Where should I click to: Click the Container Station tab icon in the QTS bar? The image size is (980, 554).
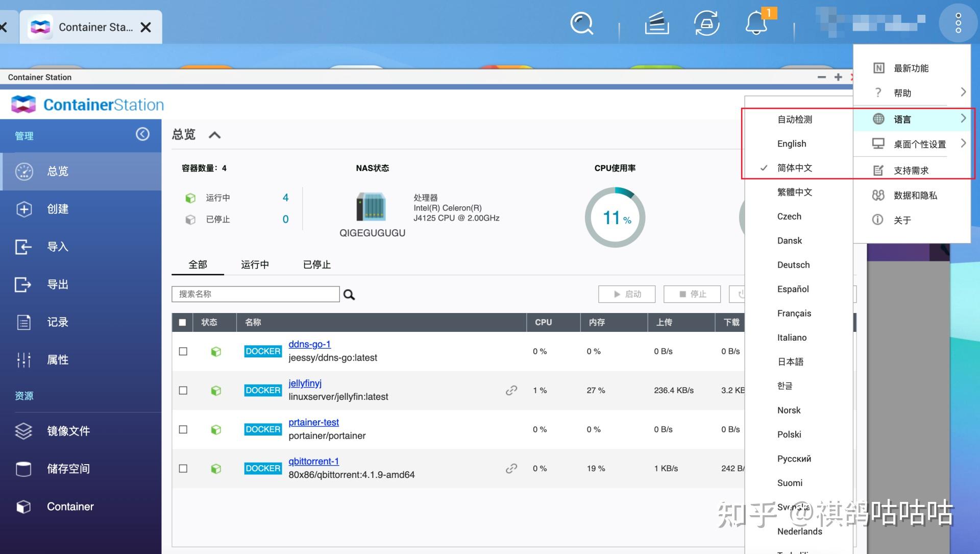pyautogui.click(x=40, y=27)
